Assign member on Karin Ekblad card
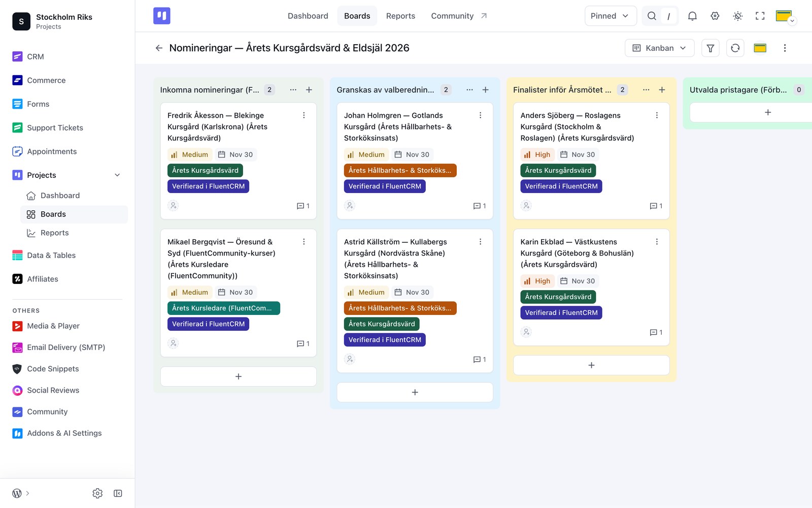The height and width of the screenshot is (508, 812). click(x=526, y=332)
